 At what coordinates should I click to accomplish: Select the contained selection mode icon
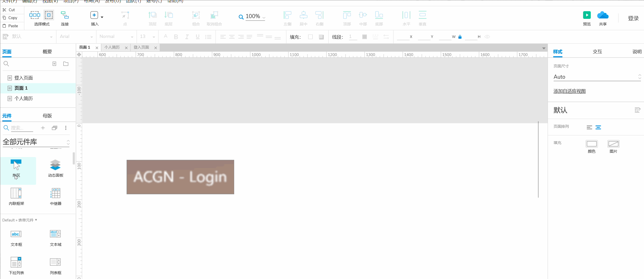point(49,15)
